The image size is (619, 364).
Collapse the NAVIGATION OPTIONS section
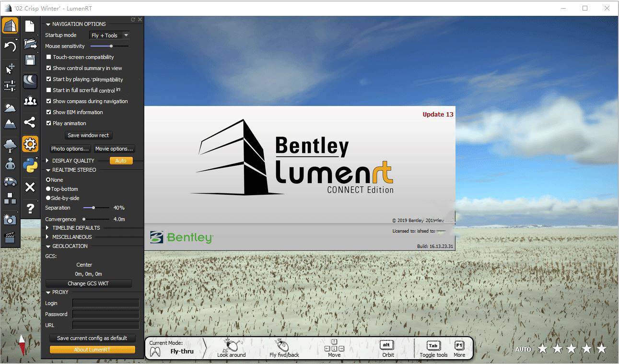[x=48, y=24]
